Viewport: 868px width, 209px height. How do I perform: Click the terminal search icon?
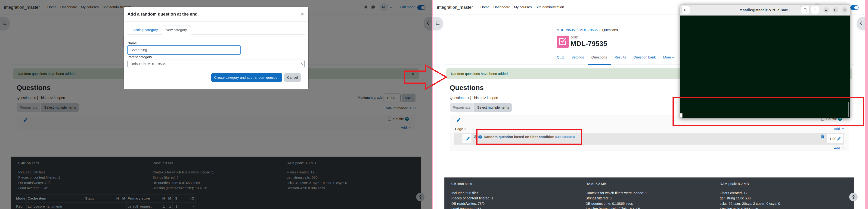[805, 10]
